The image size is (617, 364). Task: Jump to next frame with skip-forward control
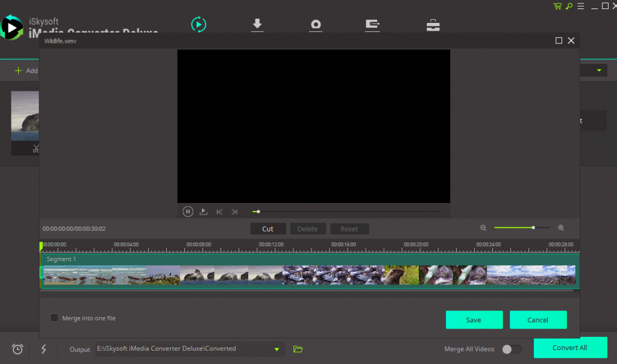[x=234, y=212]
